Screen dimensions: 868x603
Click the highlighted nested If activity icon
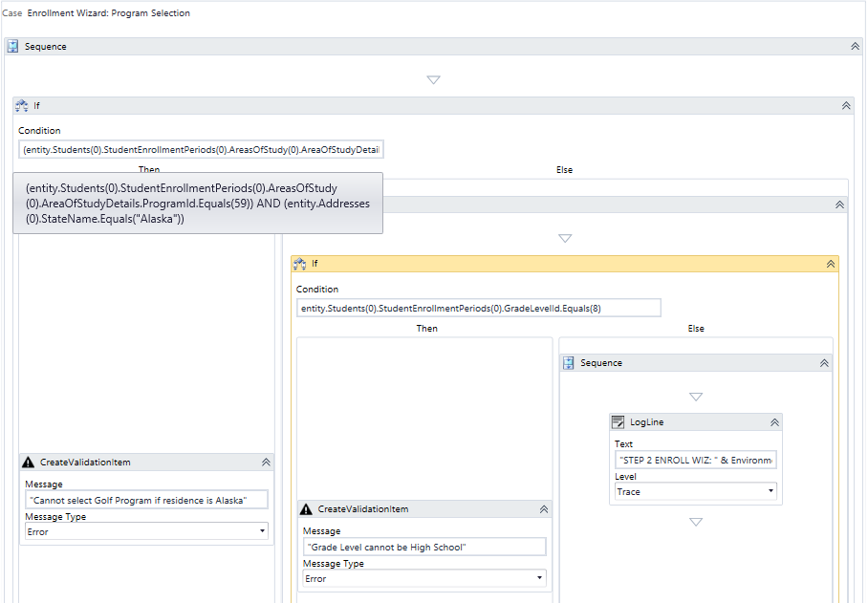tap(302, 263)
